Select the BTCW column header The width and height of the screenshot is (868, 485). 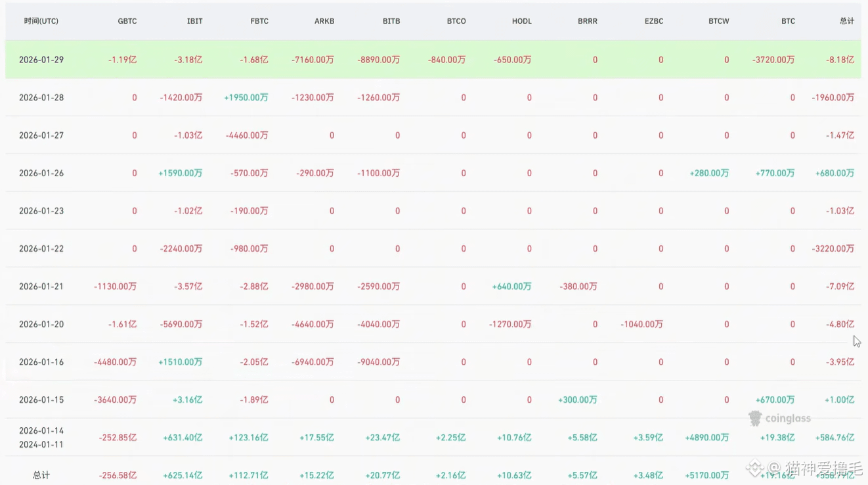(719, 21)
